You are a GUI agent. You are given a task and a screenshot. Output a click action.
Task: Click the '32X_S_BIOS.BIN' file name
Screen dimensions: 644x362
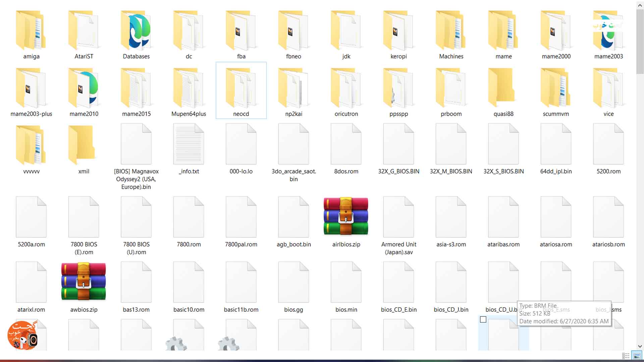[x=503, y=171]
